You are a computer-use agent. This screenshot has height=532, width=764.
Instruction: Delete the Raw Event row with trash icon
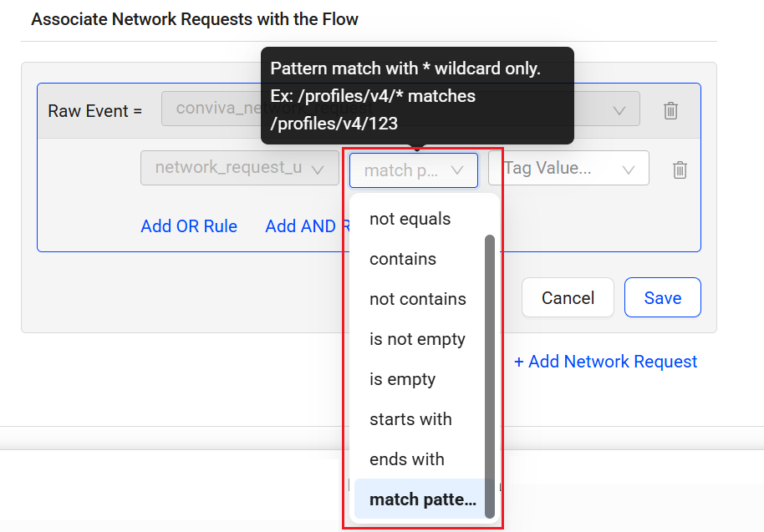pyautogui.click(x=670, y=110)
